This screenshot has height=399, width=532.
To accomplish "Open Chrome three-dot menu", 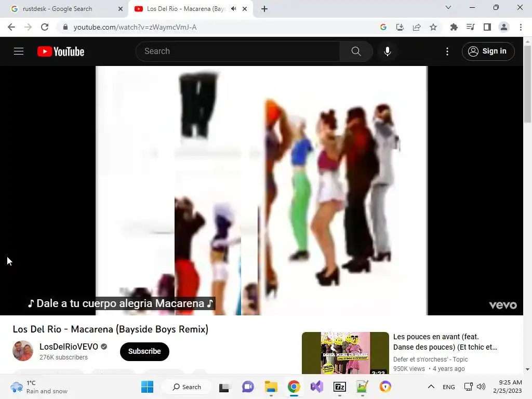I will (521, 27).
